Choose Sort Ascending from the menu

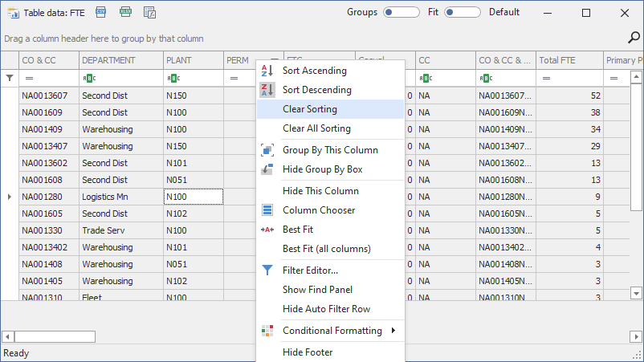point(314,71)
